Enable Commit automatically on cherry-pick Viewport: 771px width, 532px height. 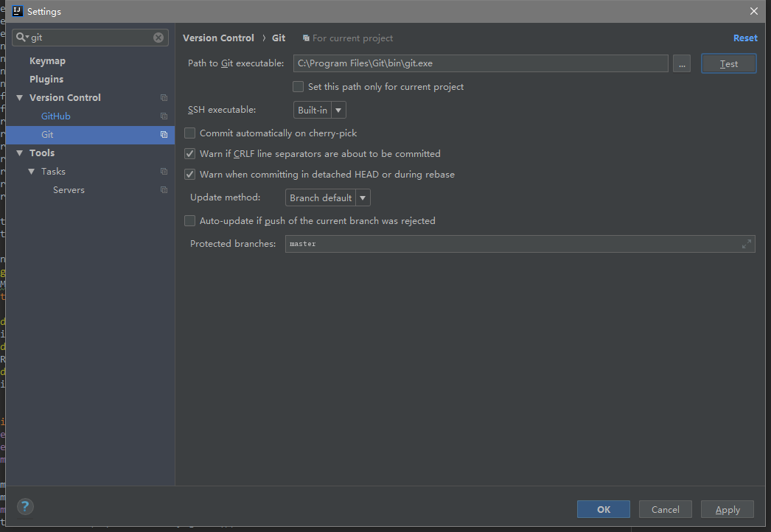pyautogui.click(x=190, y=133)
